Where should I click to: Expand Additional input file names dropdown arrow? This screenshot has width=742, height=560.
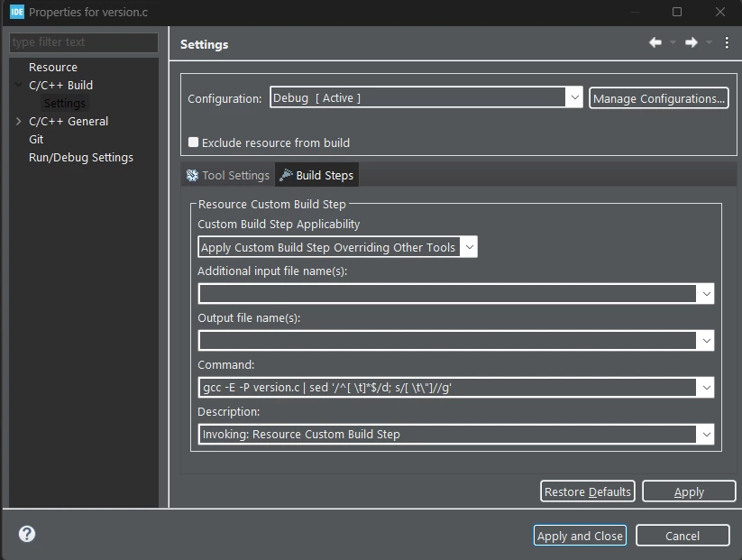[x=706, y=294]
